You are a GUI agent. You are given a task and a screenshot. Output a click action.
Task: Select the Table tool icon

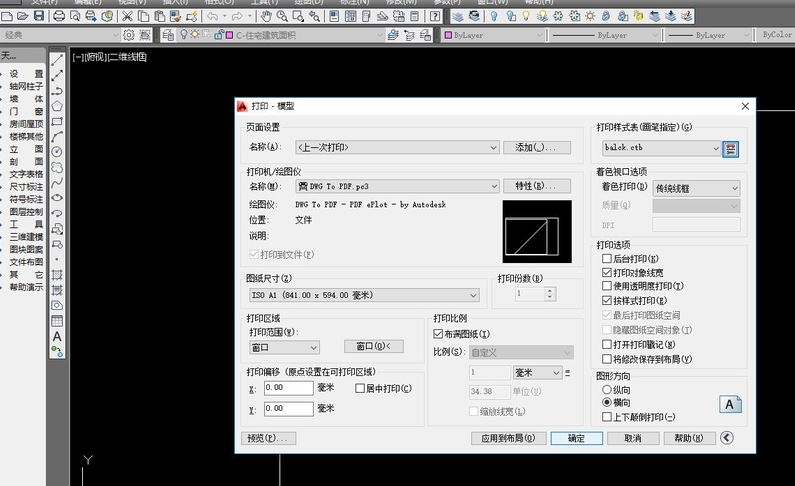coord(57,321)
